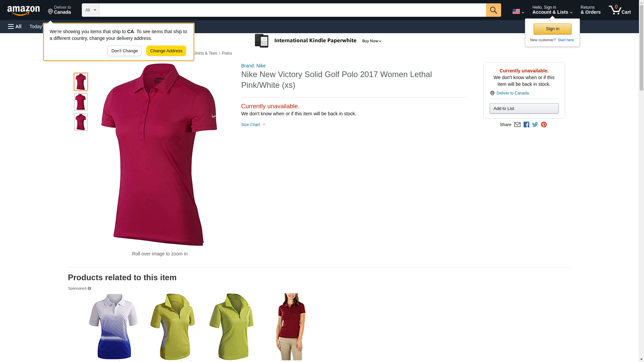Open the country flag language selector
Screen dimensions: 644x362
(x=518, y=11)
